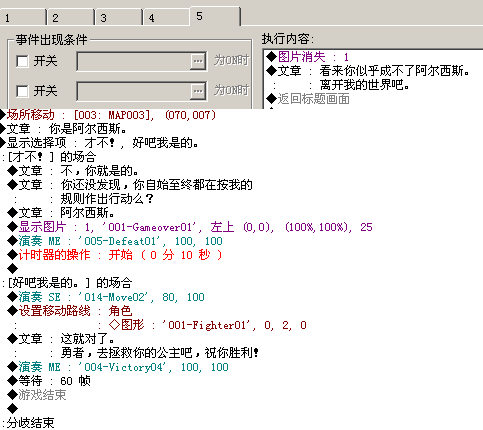Select the 这就对了 text command
The width and height of the screenshot is (483, 430).
pos(61,339)
